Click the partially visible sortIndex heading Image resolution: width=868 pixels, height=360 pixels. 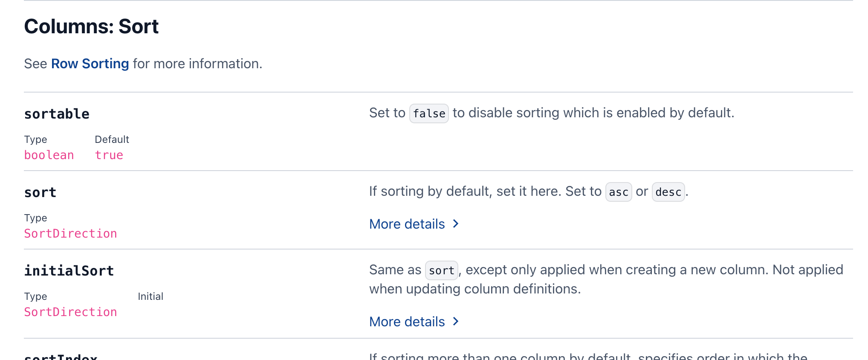[x=61, y=357]
